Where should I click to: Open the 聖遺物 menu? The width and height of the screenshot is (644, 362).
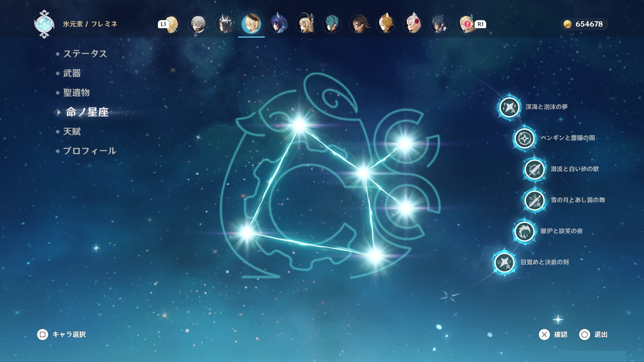point(76,93)
